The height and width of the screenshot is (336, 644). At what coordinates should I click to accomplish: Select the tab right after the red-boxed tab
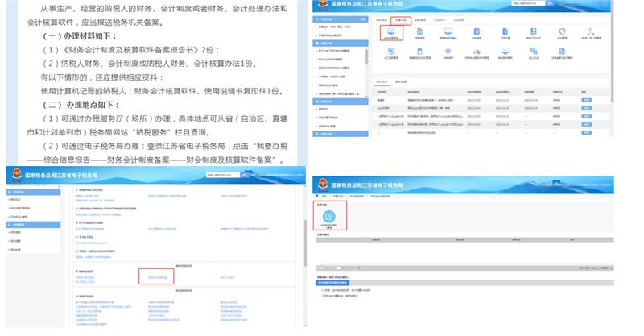(x=420, y=20)
